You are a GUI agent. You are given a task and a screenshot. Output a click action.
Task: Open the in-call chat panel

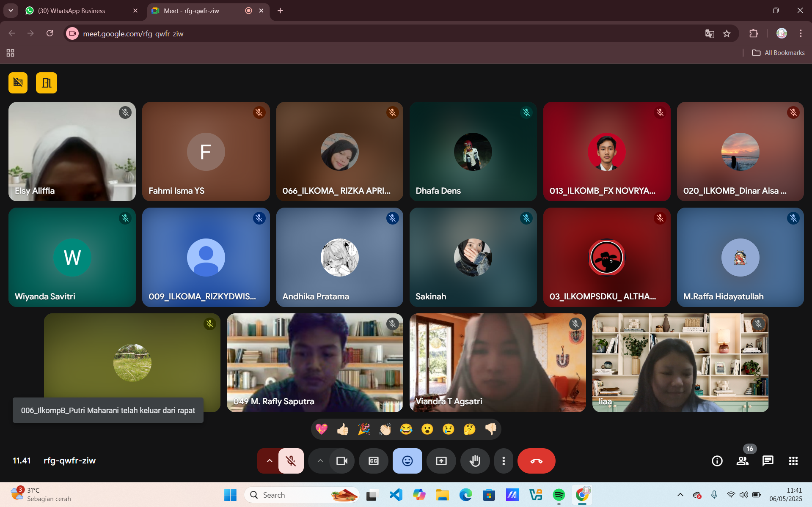pos(768,461)
